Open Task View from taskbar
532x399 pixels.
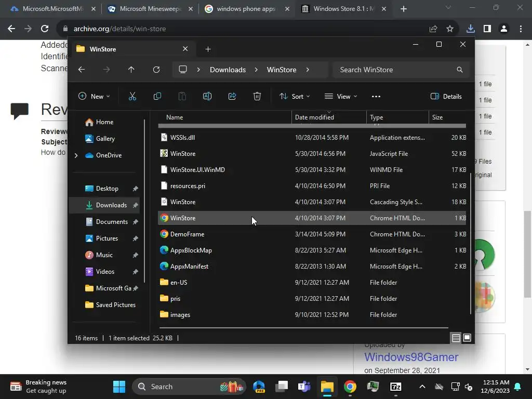click(x=281, y=387)
